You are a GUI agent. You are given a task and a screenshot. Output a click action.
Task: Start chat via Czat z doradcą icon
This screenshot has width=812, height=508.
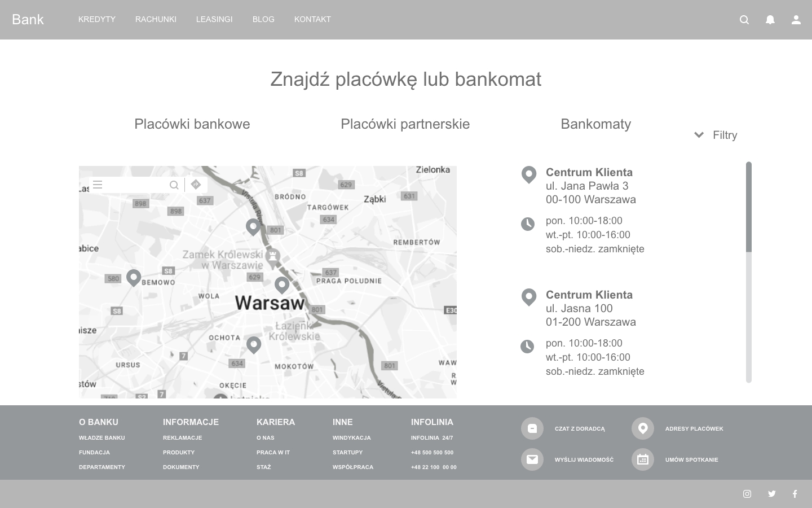532,428
